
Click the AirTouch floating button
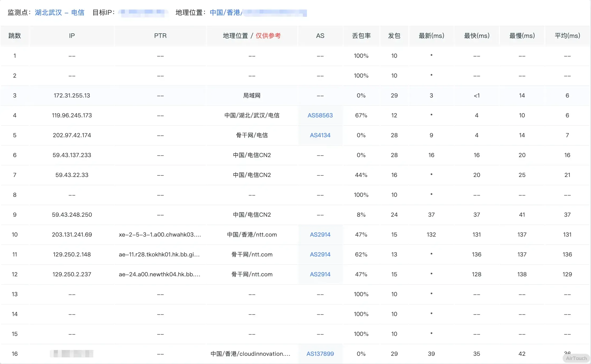pyautogui.click(x=576, y=358)
